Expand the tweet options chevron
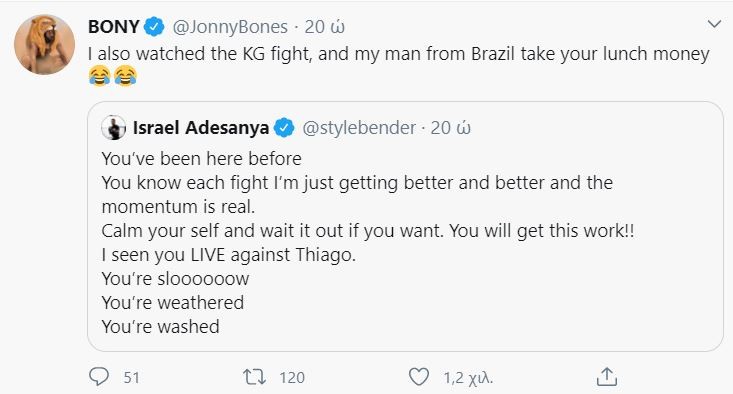 [714, 24]
